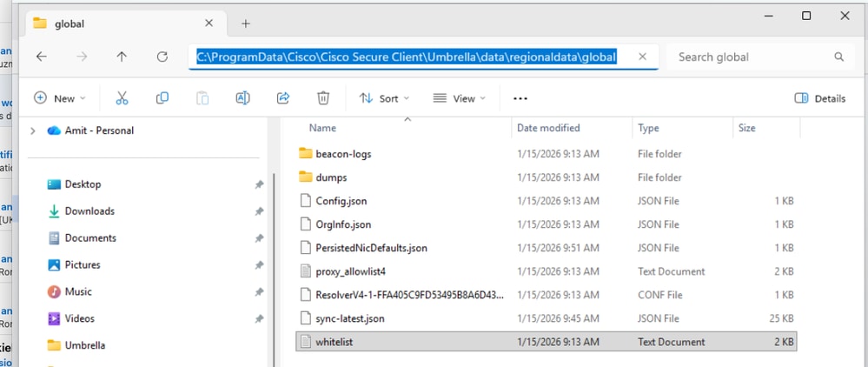Sort by Date modified column header
Screen dimensions: 868x367
(x=548, y=128)
